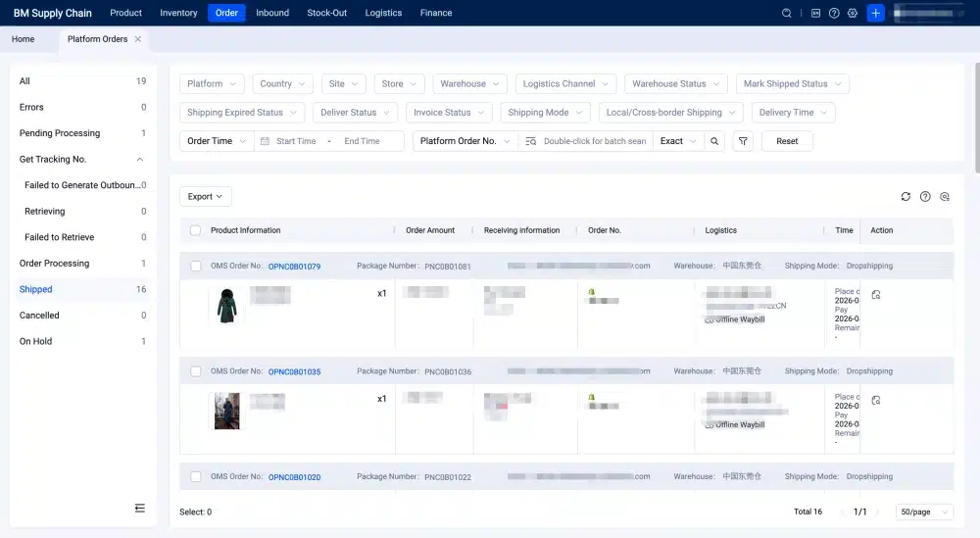Select checkbox for order OPNC0B01035

pos(196,371)
